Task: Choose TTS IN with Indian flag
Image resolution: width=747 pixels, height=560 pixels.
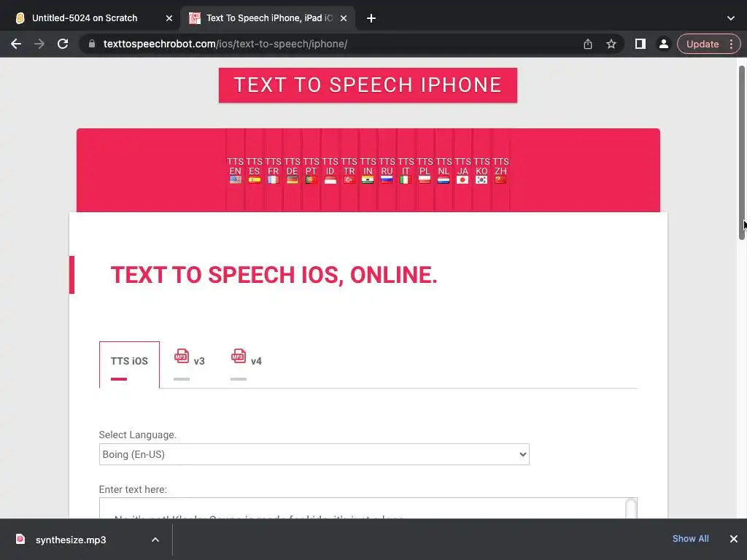Action: [368, 171]
